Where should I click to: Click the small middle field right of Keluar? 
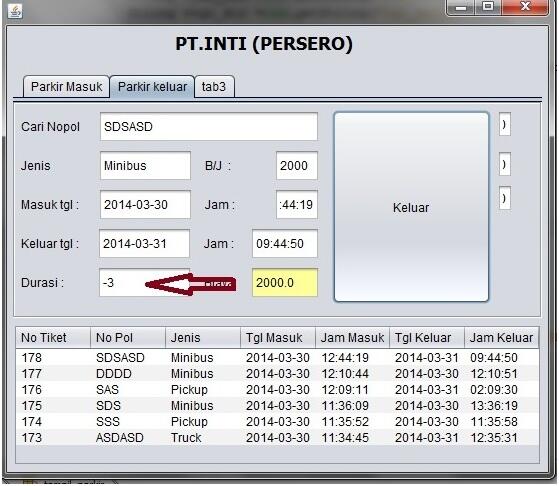[504, 164]
